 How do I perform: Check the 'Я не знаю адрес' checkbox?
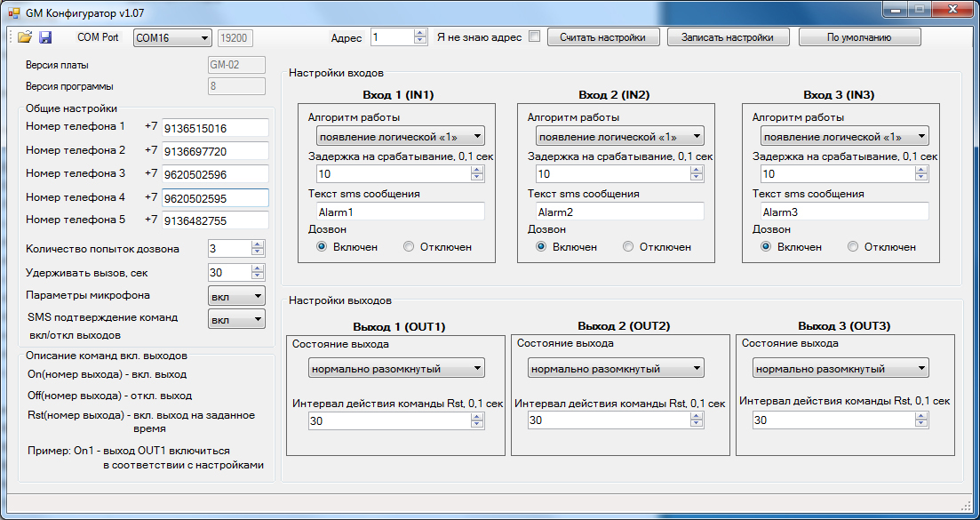point(534,37)
